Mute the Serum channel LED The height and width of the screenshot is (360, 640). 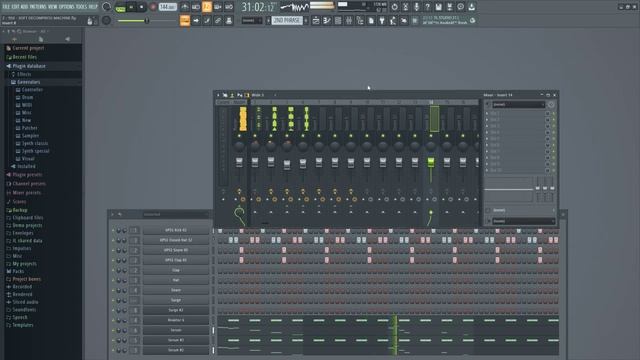coord(113,330)
